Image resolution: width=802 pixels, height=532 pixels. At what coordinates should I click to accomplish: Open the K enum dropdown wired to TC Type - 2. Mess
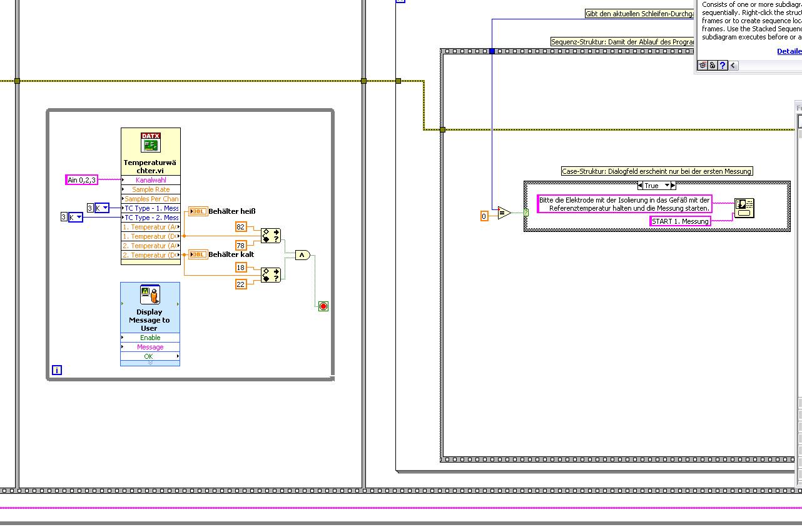[76, 217]
